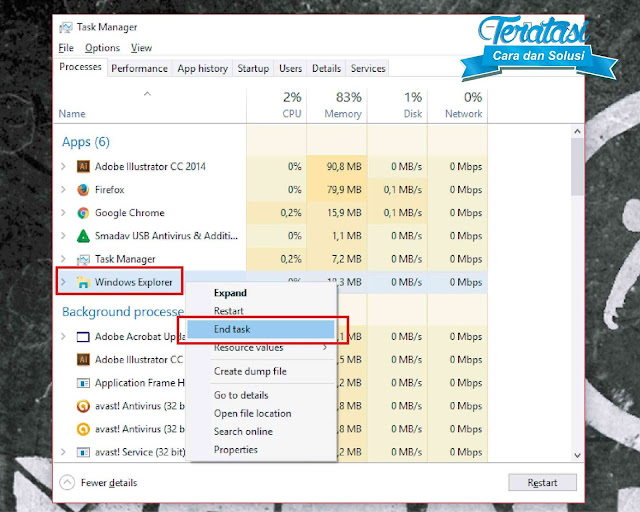This screenshot has width=640, height=512.
Task: Click the scrollbar up arrow
Action: 577,131
